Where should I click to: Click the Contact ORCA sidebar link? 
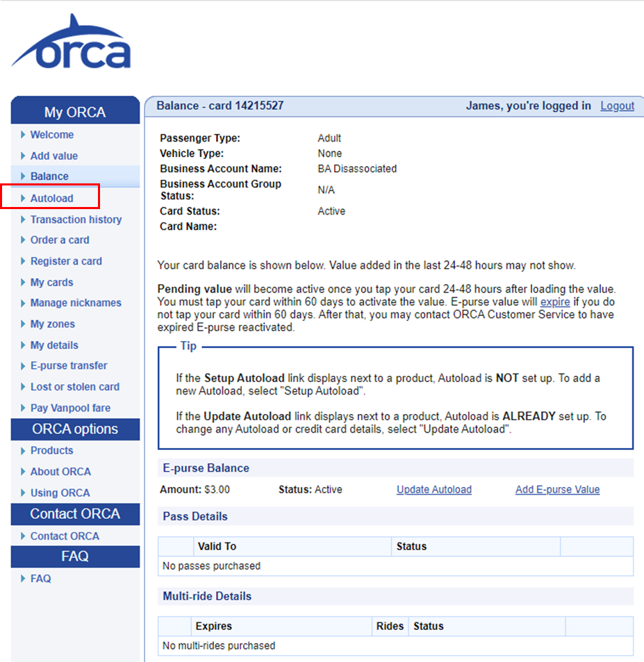point(65,536)
